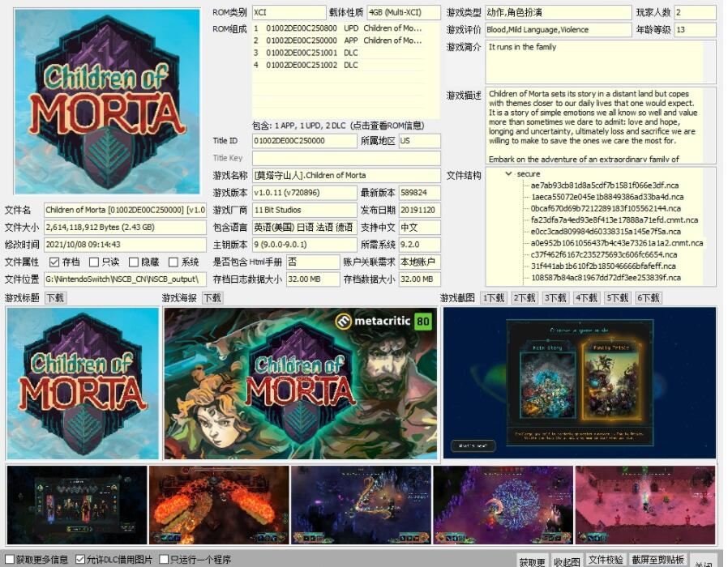Click the pink desert screenshot thumbnail
The height and width of the screenshot is (567, 728).
point(645,505)
